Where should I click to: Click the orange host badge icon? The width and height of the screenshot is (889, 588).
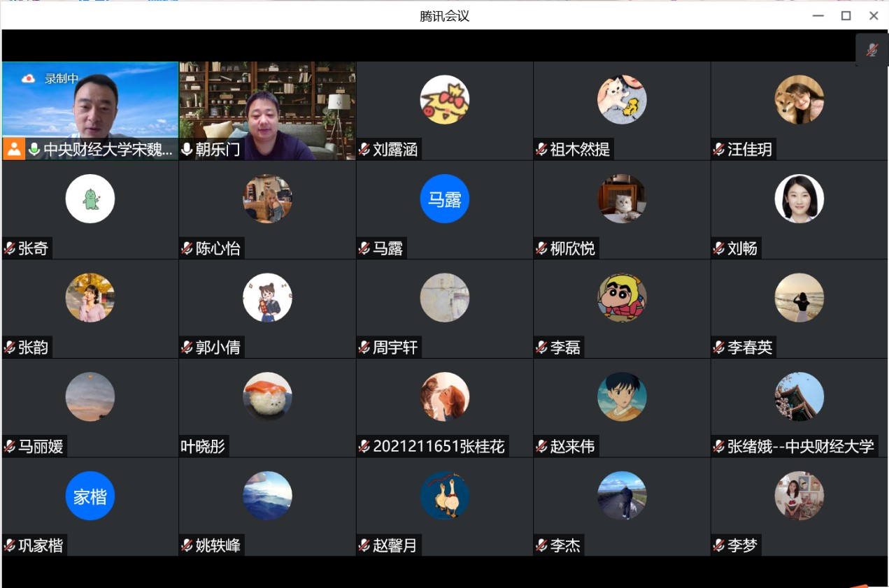coord(14,149)
